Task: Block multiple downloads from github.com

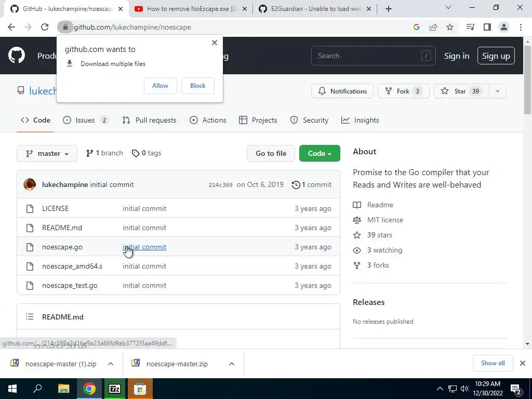Action: point(198,86)
